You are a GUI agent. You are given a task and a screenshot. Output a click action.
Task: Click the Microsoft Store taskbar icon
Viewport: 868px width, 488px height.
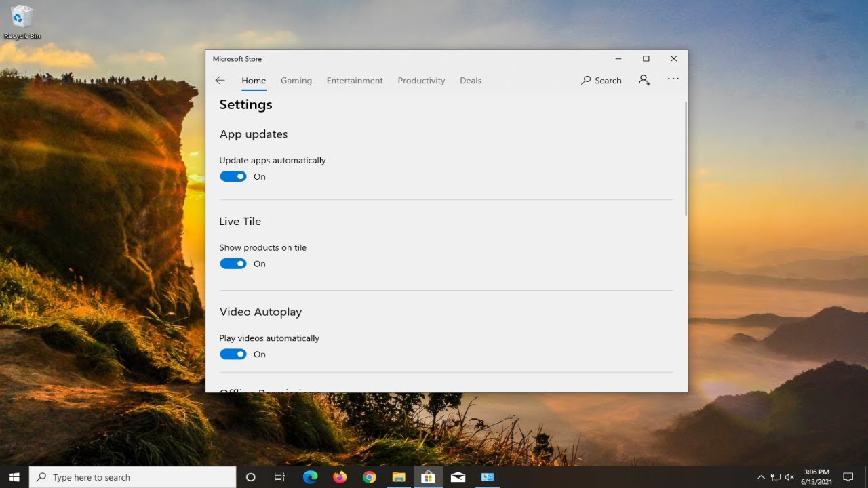point(428,477)
